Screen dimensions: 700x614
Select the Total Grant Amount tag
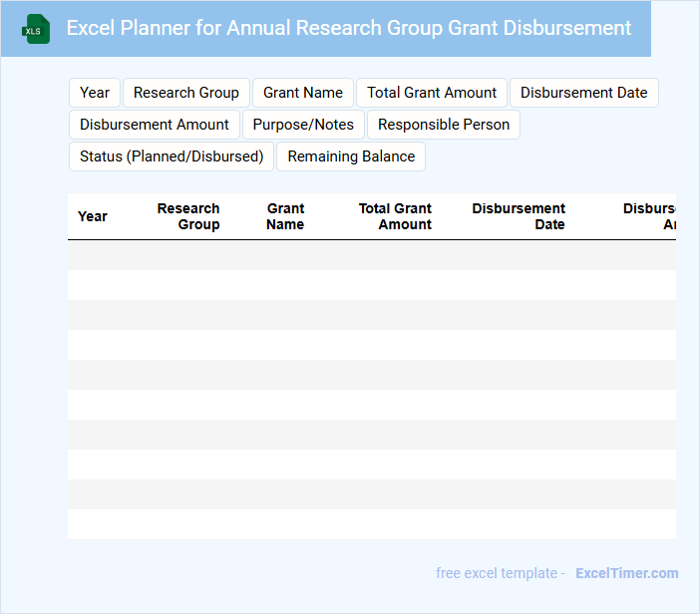pos(432,93)
